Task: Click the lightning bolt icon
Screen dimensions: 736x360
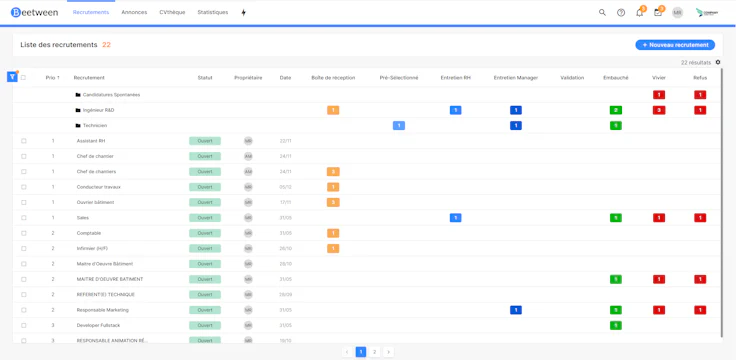Action: click(x=243, y=13)
